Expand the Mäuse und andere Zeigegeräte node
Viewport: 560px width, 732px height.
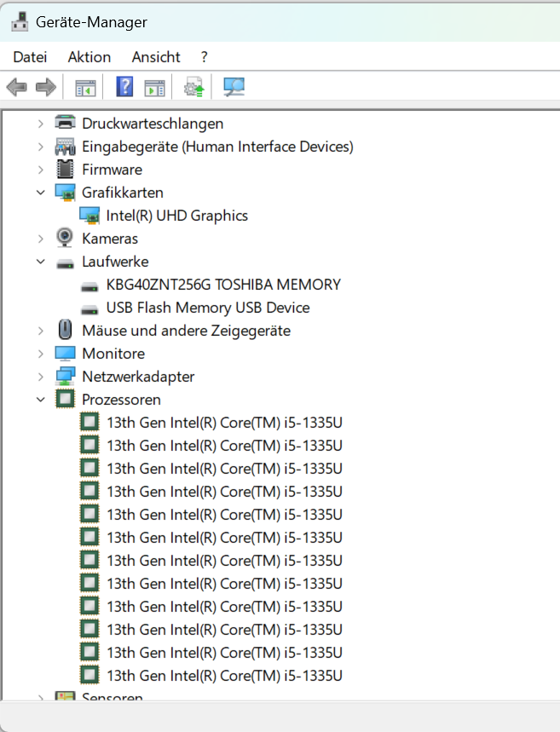click(x=41, y=331)
